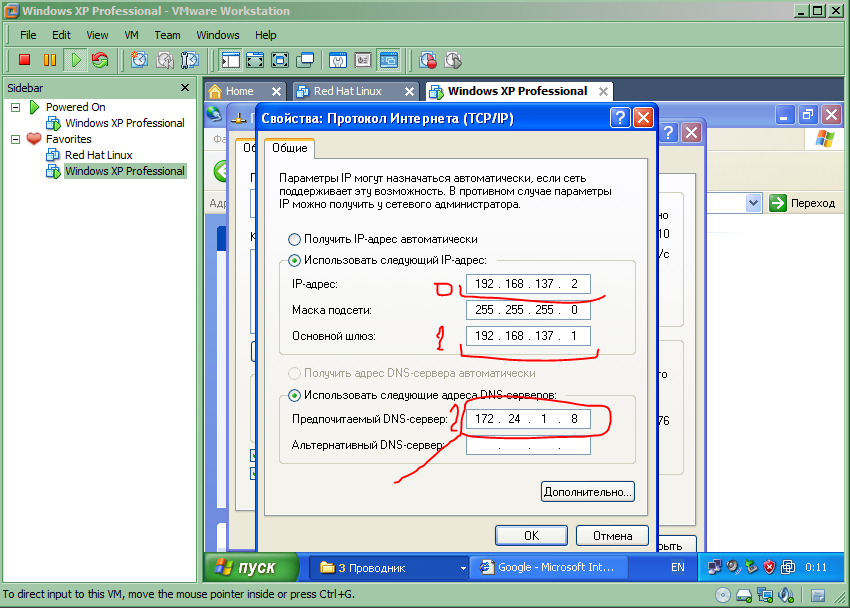This screenshot has height=608, width=850.
Task: Select Windows XP Professional under Favorites
Action: [x=125, y=171]
